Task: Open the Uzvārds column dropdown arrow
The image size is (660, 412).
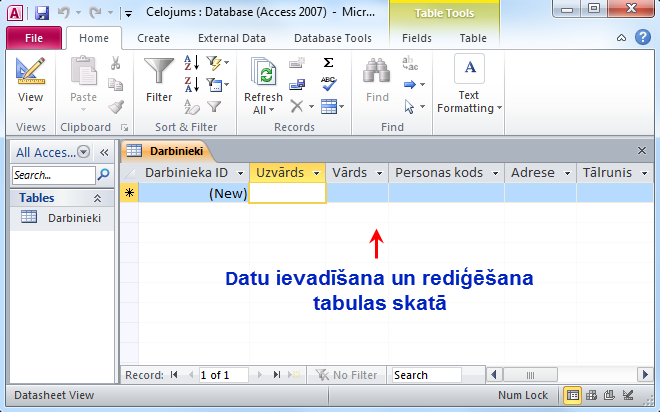Action: (317, 173)
